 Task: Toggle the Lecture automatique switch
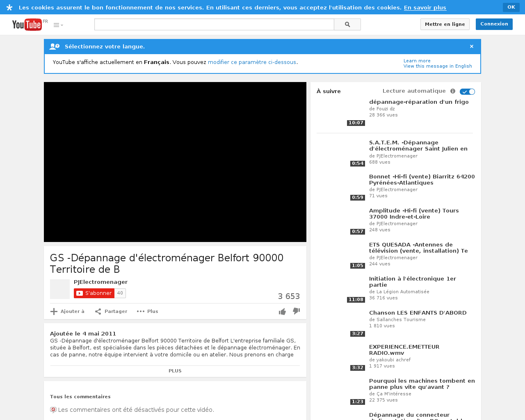point(467,91)
